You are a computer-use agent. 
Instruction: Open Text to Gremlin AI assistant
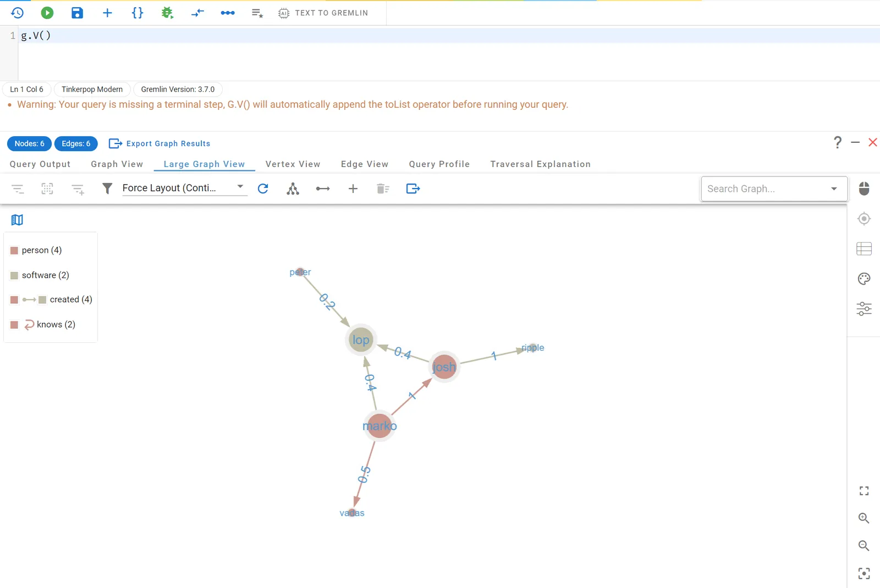coord(323,13)
